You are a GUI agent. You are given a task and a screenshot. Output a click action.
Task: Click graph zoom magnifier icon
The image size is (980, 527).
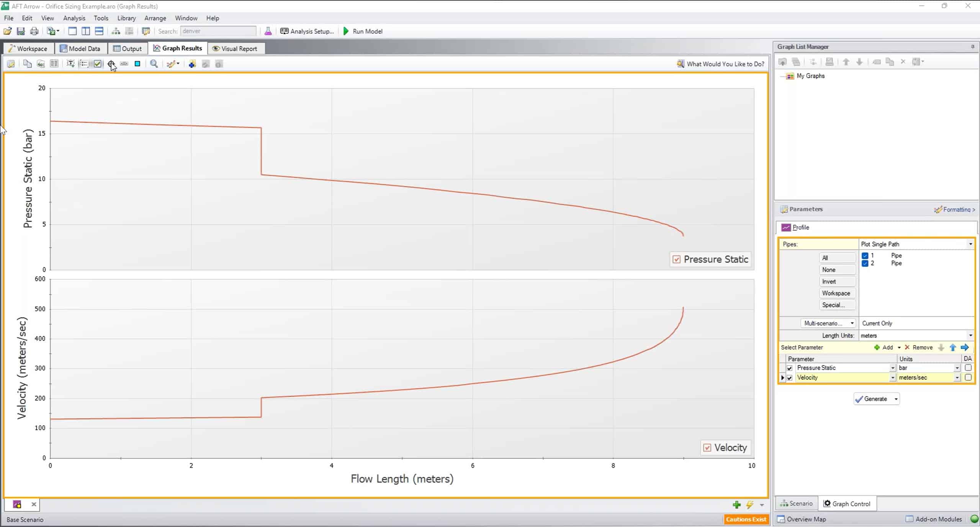pyautogui.click(x=154, y=64)
